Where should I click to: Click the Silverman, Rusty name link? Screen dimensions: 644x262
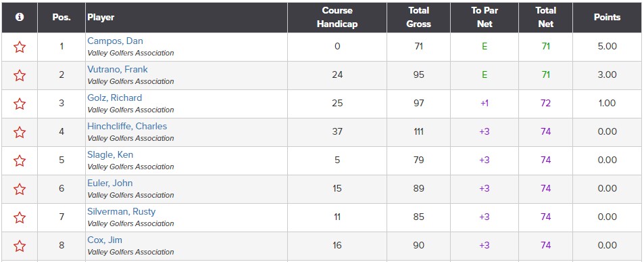click(x=121, y=211)
